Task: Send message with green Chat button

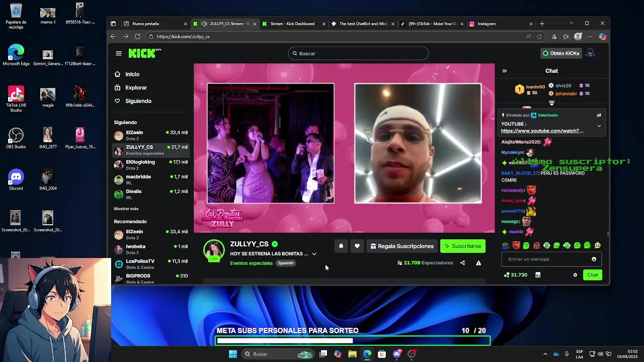Action: tap(593, 275)
